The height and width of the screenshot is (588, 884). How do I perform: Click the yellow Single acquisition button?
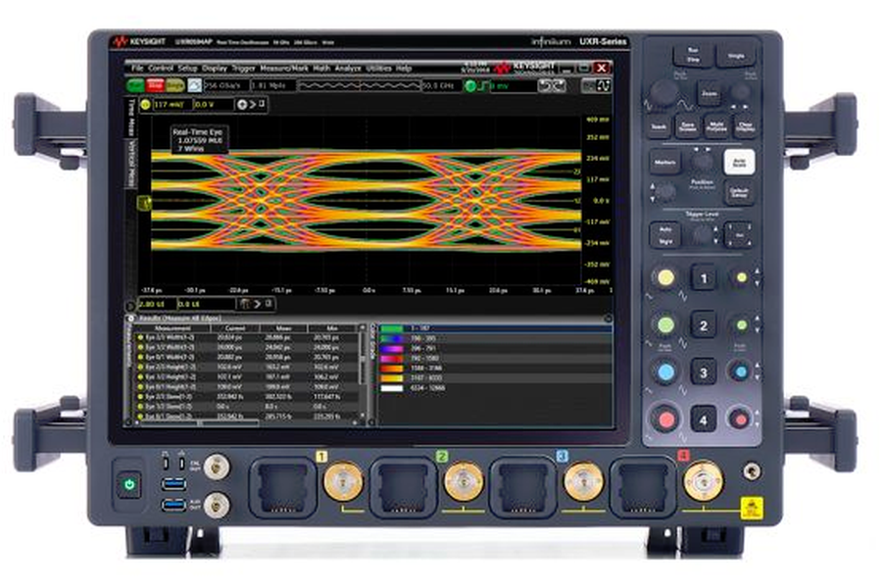pos(172,86)
